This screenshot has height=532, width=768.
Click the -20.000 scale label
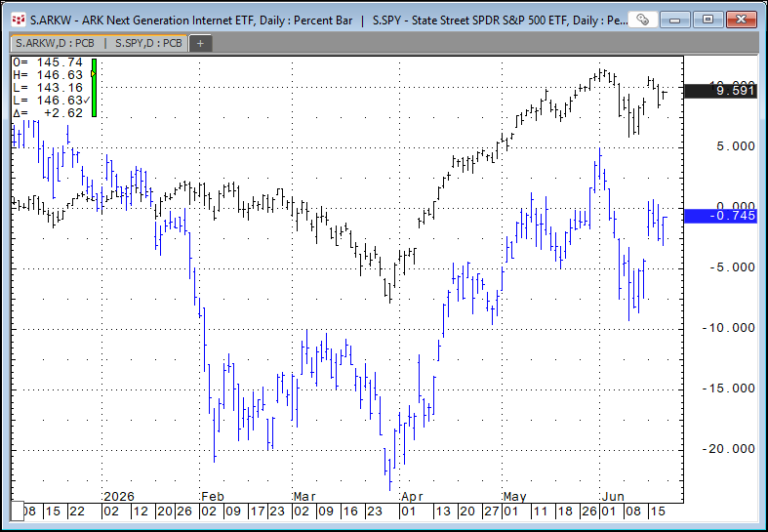[729, 449]
